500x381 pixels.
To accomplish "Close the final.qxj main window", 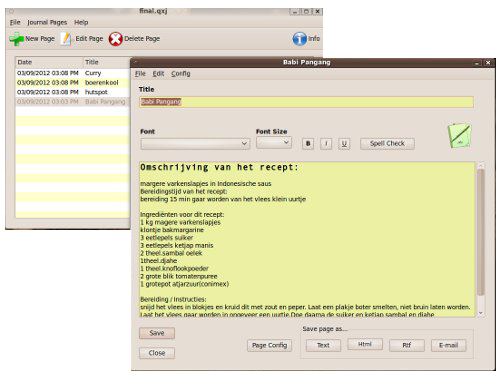I will (x=318, y=12).
